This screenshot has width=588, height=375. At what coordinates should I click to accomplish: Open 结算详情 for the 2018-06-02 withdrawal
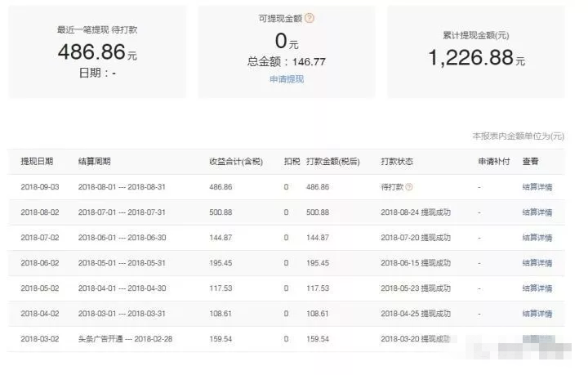537,263
